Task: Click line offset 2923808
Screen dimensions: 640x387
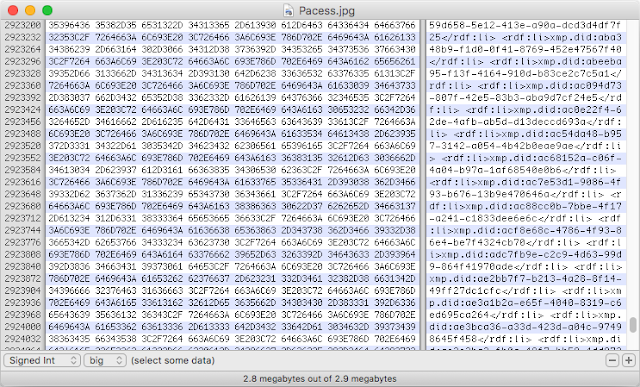Action: click(23, 254)
